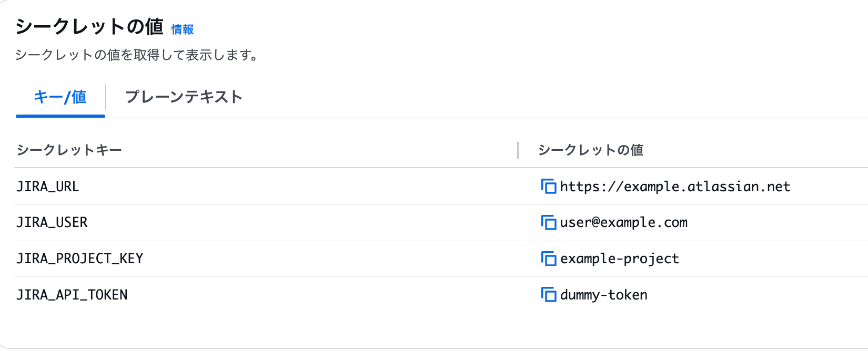Click the シークレットキー column header
The image size is (868, 351).
[x=69, y=150]
